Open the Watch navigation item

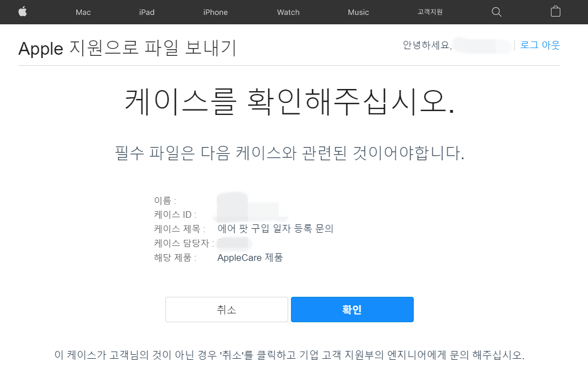pyautogui.click(x=288, y=12)
